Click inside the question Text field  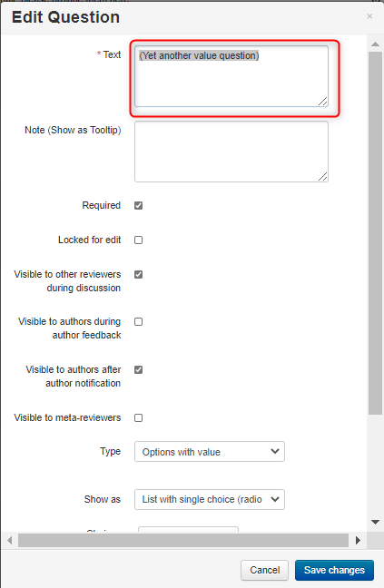231,76
